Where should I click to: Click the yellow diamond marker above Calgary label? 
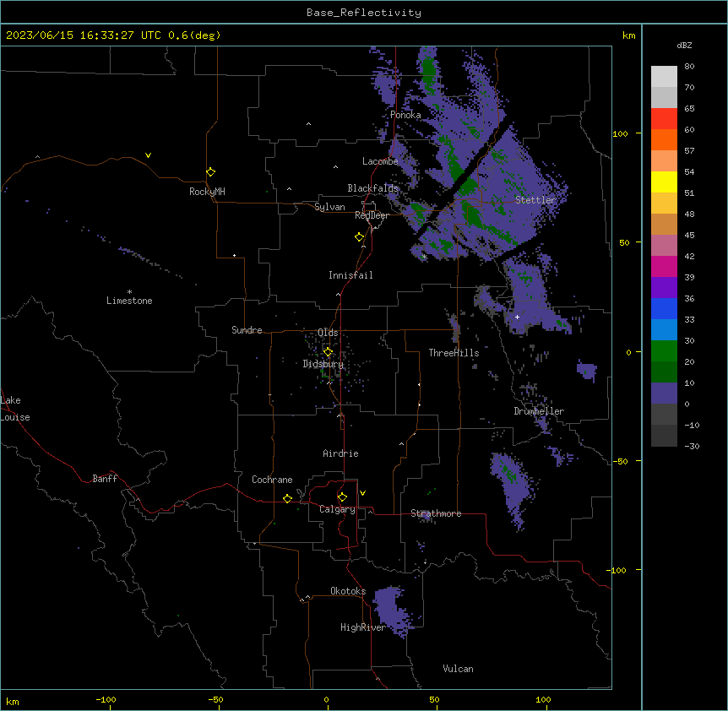[343, 497]
